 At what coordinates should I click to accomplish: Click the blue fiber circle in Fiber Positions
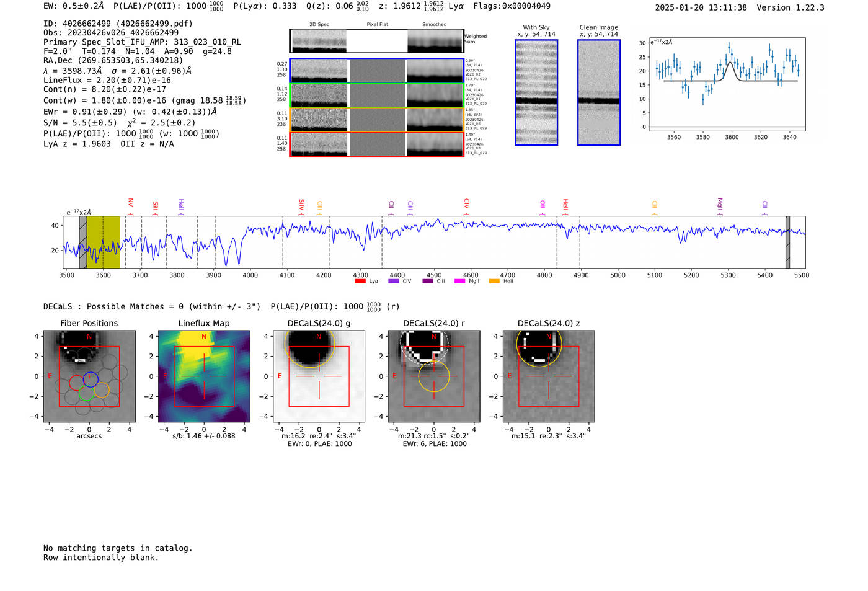[x=91, y=380]
